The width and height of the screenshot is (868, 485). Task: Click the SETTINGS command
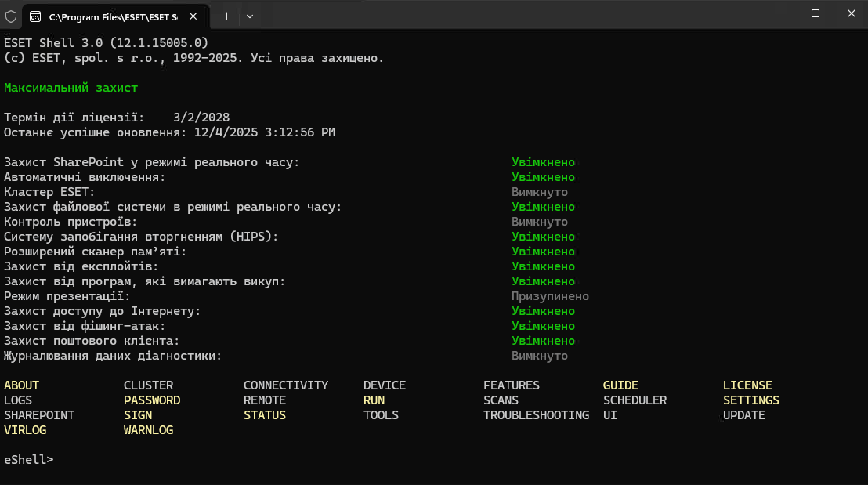click(750, 400)
